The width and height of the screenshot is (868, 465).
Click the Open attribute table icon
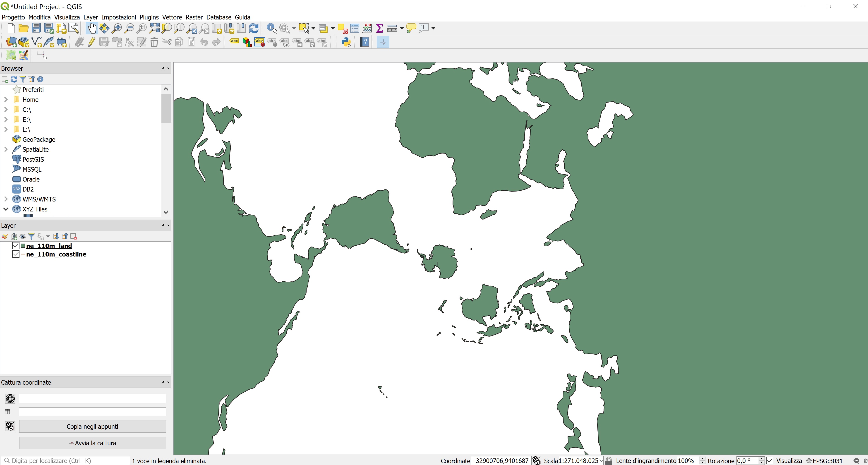[x=355, y=28]
